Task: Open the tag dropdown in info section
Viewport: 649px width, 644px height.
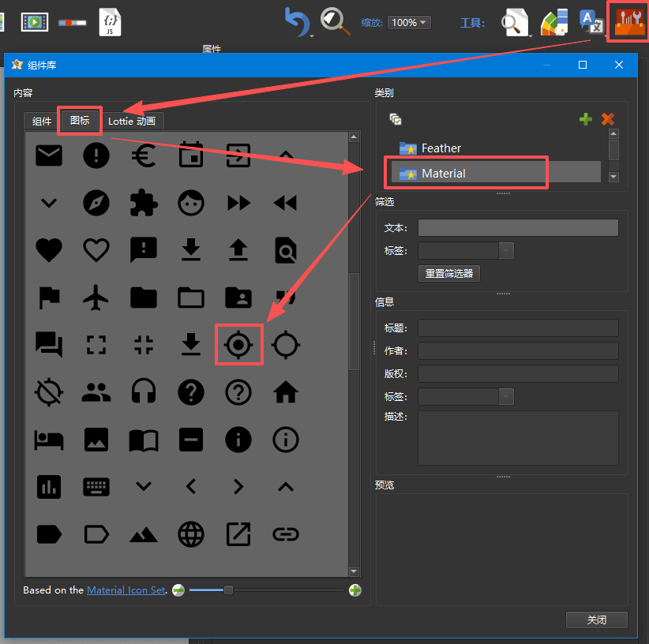Action: point(506,396)
